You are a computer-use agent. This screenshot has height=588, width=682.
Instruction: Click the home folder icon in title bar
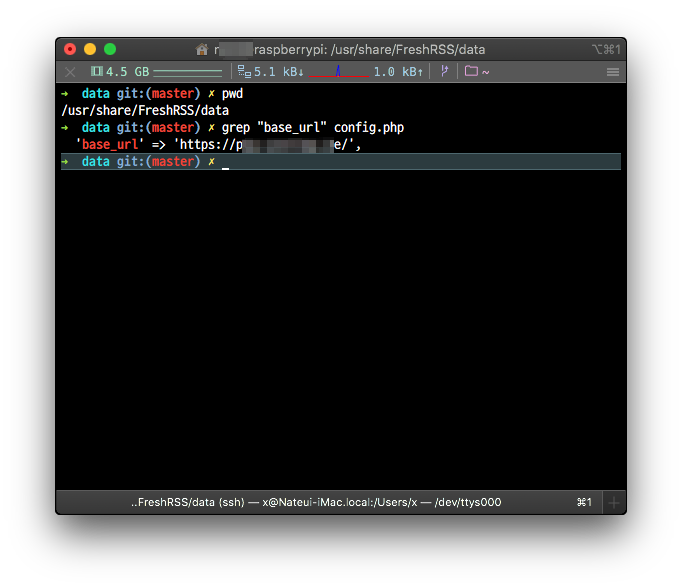click(x=202, y=50)
